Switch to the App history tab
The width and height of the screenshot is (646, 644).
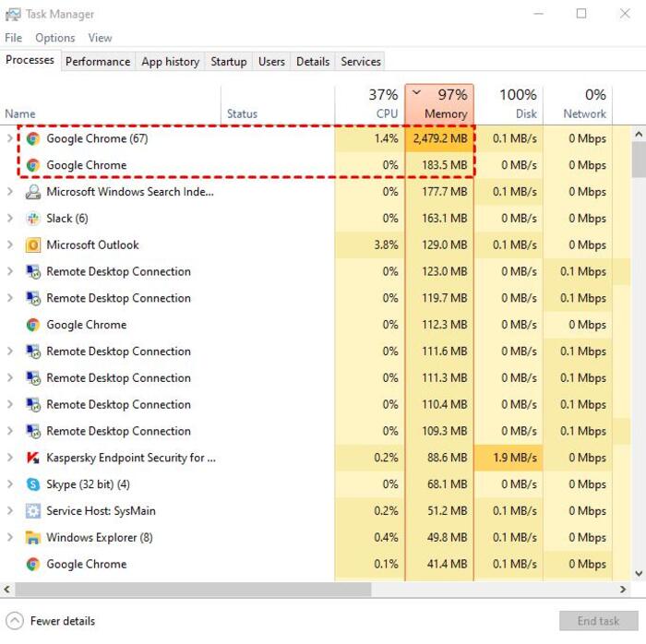pos(170,62)
